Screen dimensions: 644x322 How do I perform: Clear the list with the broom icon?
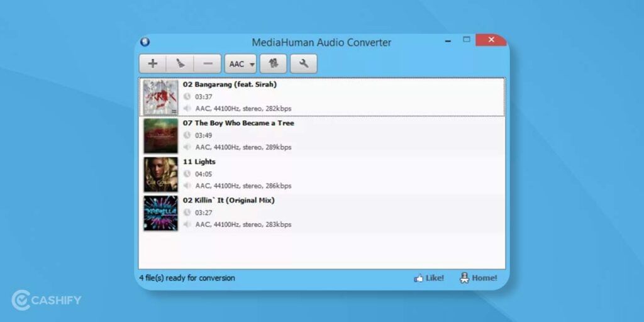click(180, 64)
